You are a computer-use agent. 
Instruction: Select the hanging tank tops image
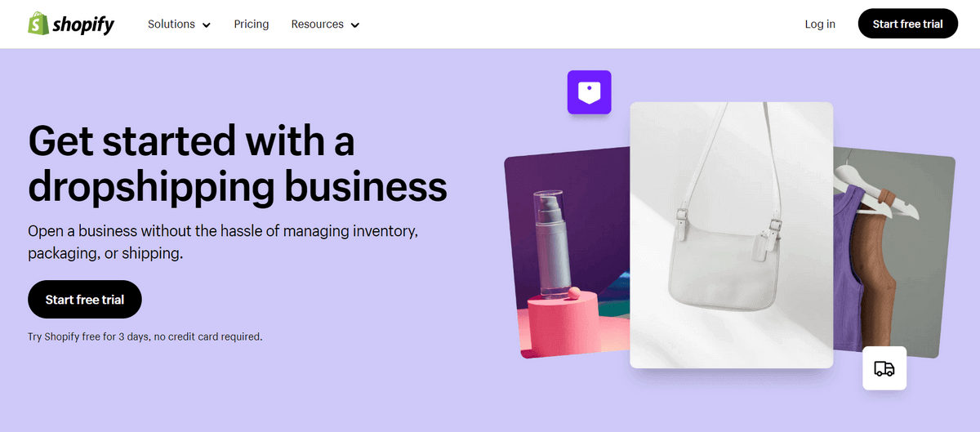(893, 252)
